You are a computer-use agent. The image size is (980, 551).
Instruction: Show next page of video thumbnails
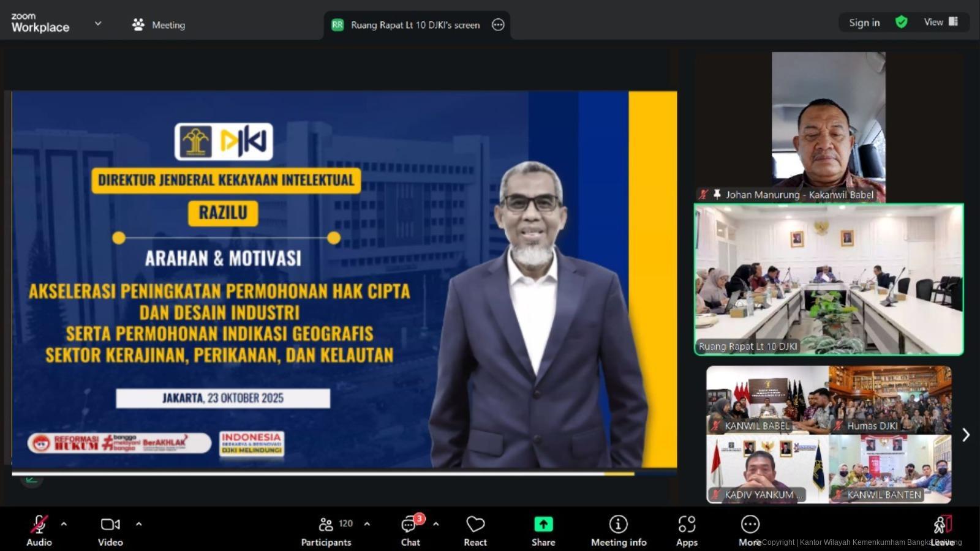pyautogui.click(x=966, y=435)
